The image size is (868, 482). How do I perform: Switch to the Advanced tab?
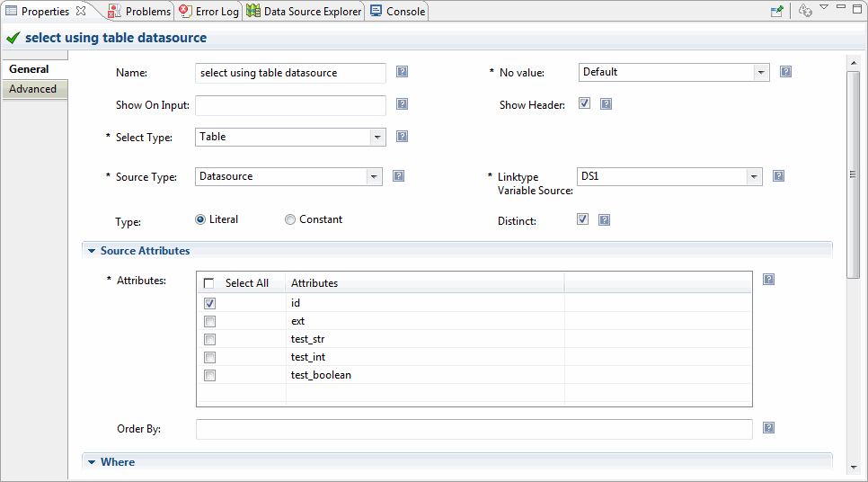(35, 89)
